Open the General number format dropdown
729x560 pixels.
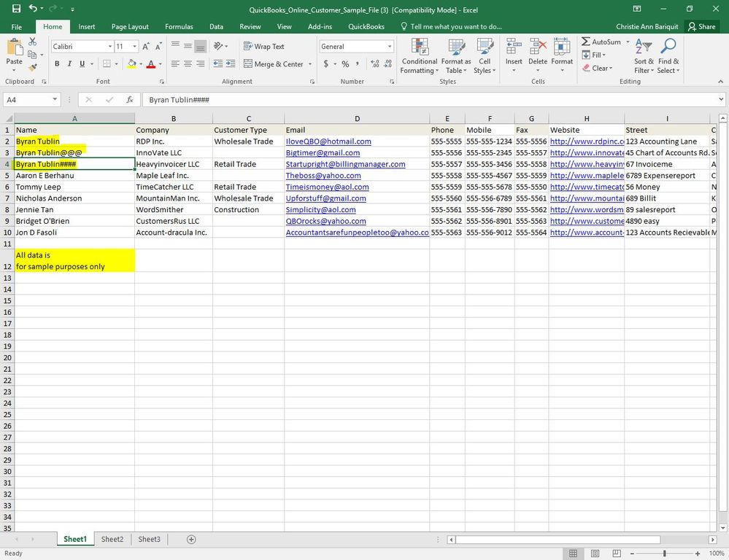pos(390,47)
